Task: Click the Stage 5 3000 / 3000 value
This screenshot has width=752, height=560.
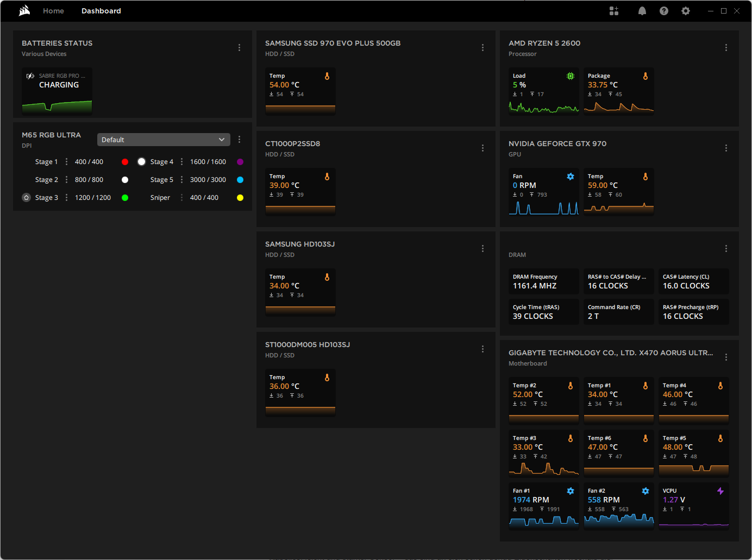Action: [x=208, y=180]
